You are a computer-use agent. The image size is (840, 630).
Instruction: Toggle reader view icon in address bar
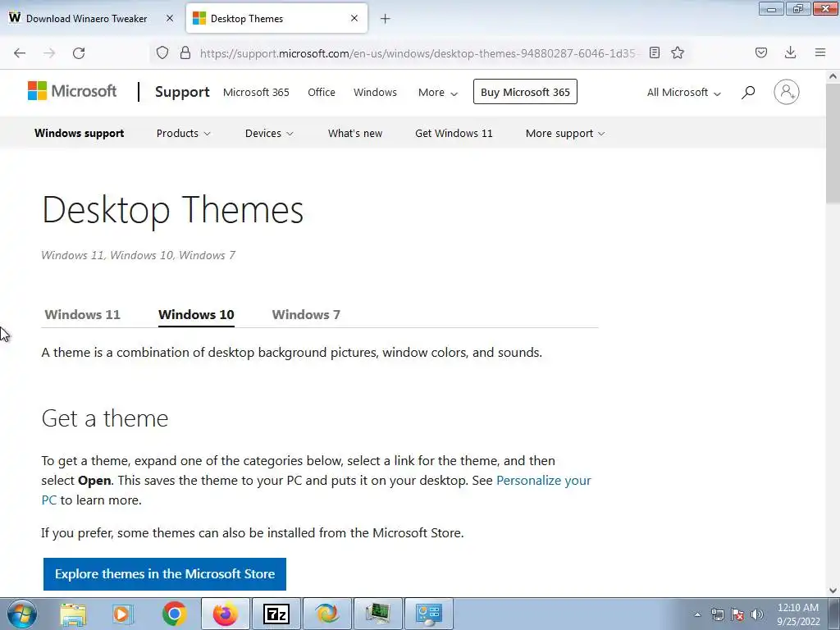coord(654,52)
